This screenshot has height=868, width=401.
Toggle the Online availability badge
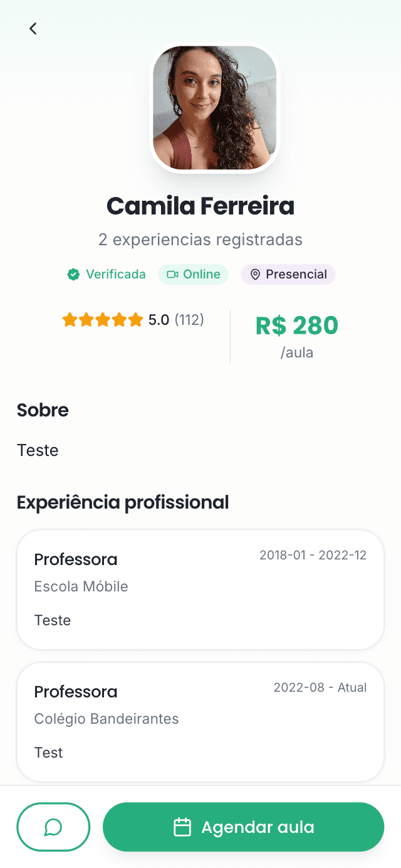[x=193, y=274]
